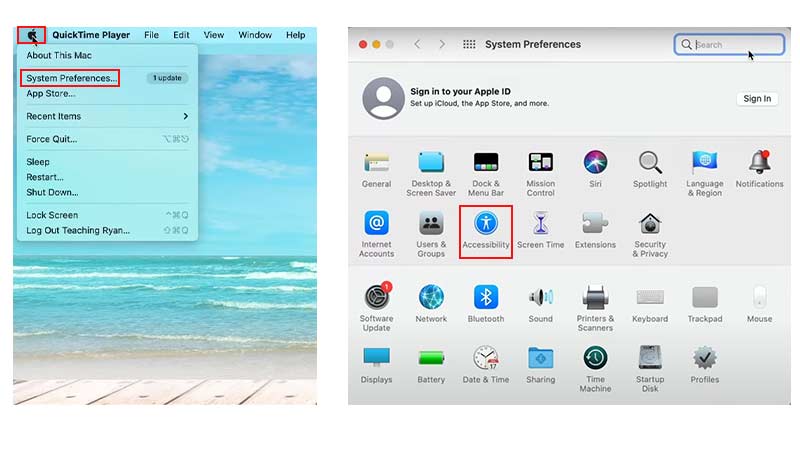Open Software Update preferences
The image size is (800, 450).
[x=377, y=307]
